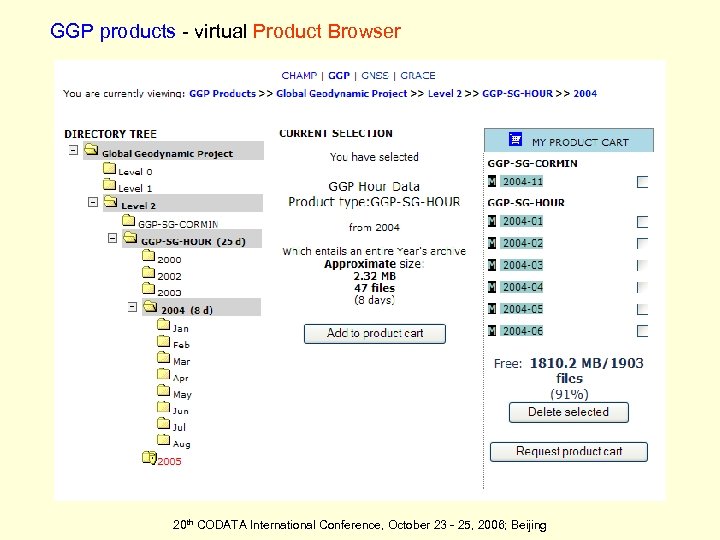Open the GRACE tab
The image size is (720, 540).
click(x=418, y=76)
